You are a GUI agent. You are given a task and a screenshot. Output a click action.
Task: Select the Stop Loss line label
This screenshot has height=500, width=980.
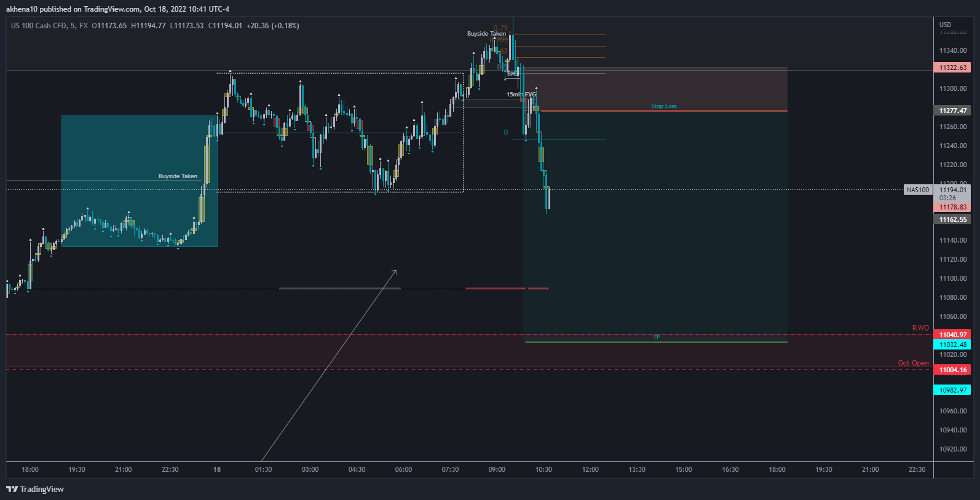click(x=663, y=106)
